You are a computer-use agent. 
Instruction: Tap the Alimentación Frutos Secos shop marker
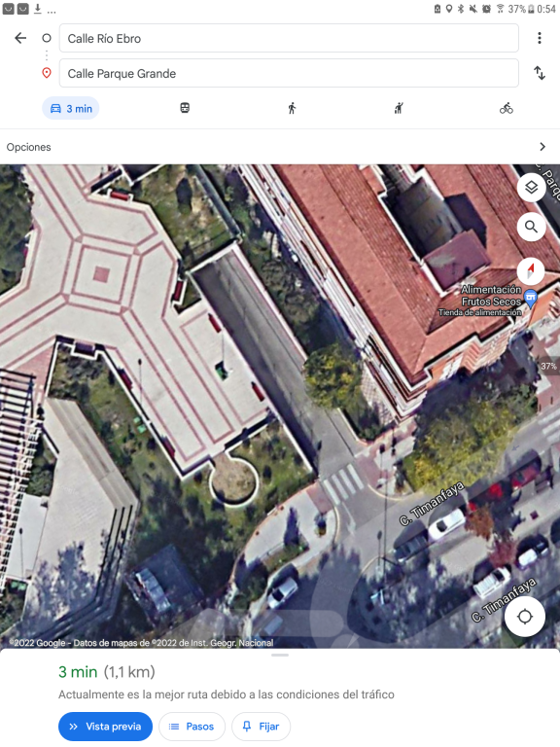pyautogui.click(x=530, y=299)
